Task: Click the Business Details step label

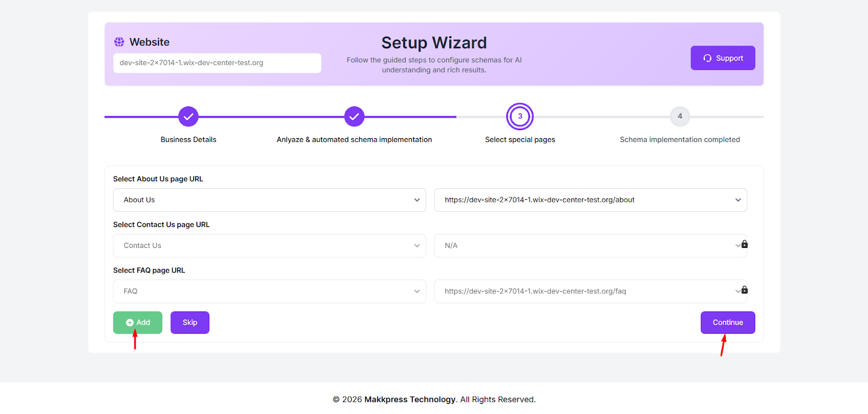Action: (x=188, y=139)
